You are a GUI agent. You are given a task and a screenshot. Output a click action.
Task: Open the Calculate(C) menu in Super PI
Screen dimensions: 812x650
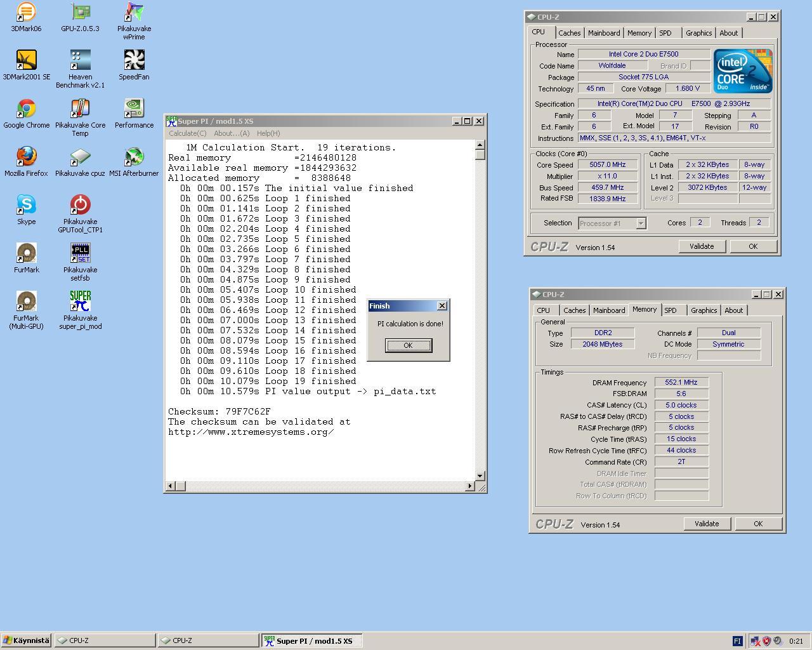click(x=187, y=133)
